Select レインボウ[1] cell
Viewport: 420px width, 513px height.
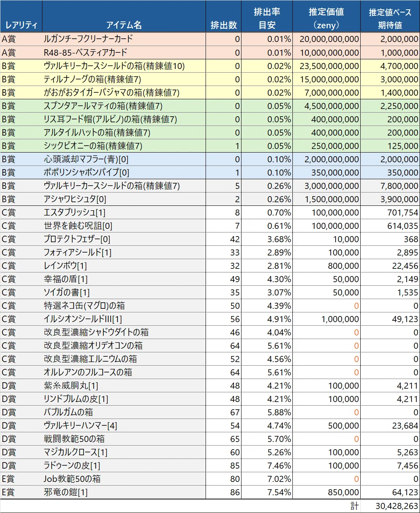[124, 266]
